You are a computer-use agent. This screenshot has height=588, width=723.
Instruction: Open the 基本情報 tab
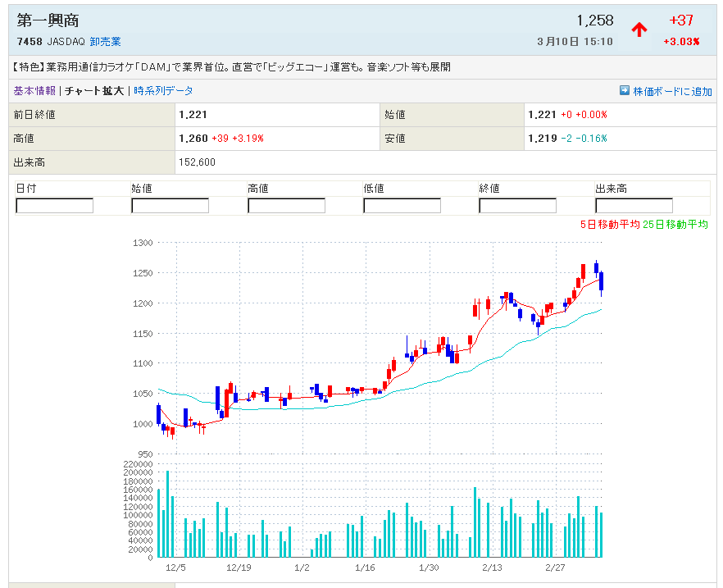tap(34, 91)
